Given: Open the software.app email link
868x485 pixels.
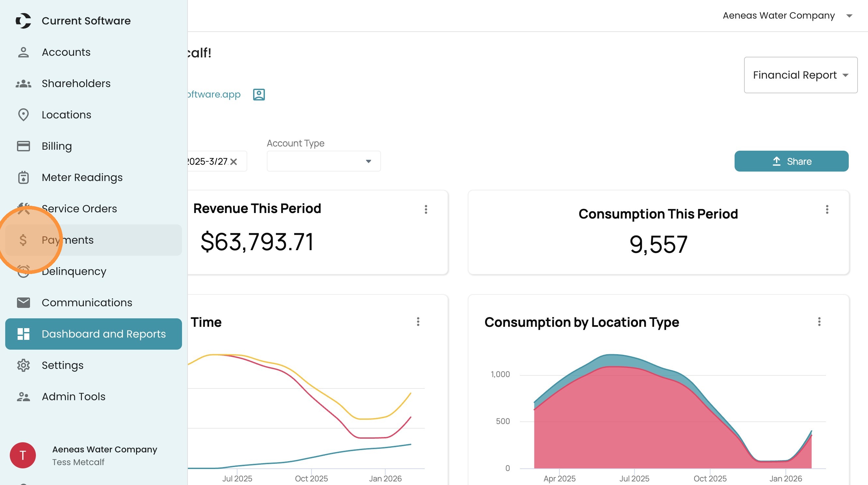Looking at the screenshot, I should (214, 95).
